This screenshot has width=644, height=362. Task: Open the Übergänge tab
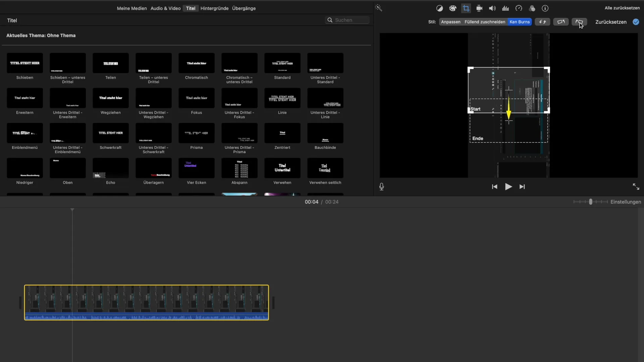[244, 8]
